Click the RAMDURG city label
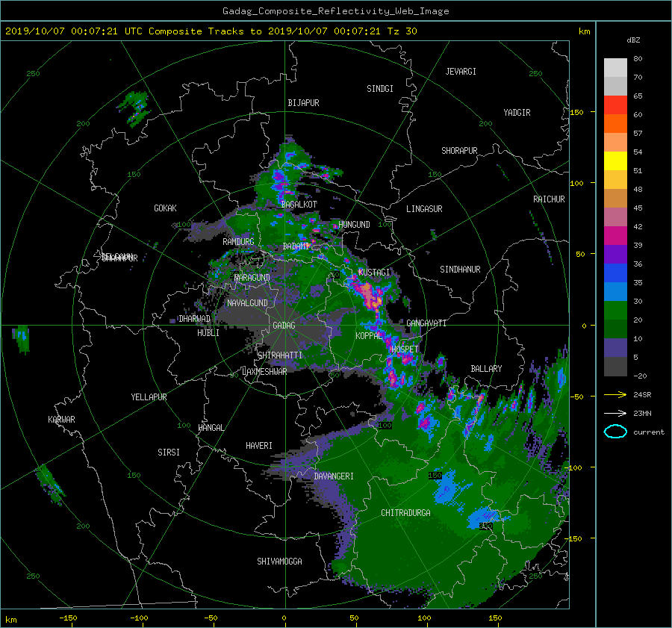This screenshot has width=672, height=628. pyautogui.click(x=238, y=242)
